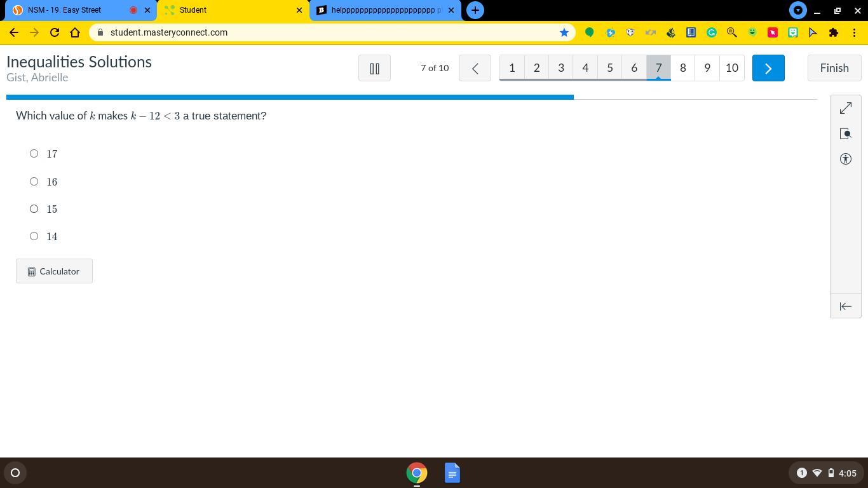Reload the current page
This screenshot has height=488, width=868.
tap(55, 32)
